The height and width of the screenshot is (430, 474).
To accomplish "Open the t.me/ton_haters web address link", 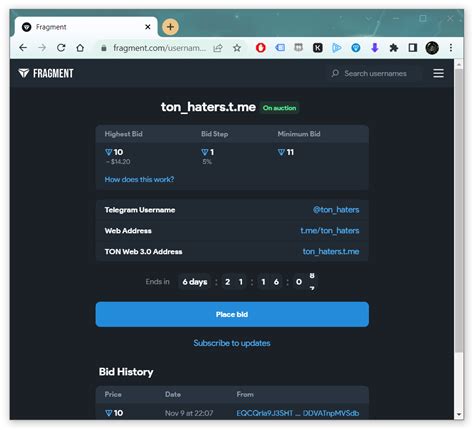I will click(x=330, y=231).
